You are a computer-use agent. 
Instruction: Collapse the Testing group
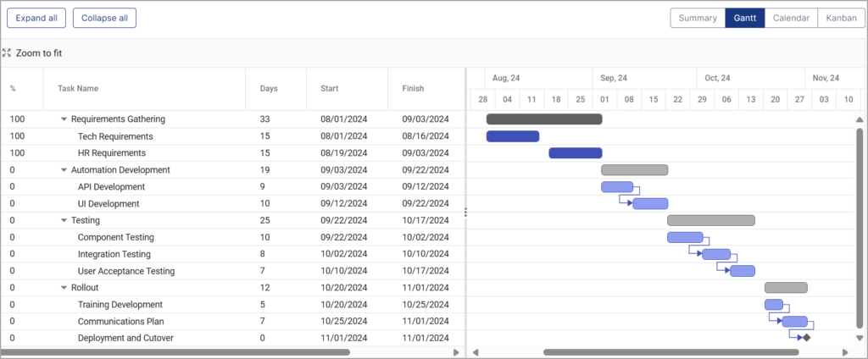point(64,220)
